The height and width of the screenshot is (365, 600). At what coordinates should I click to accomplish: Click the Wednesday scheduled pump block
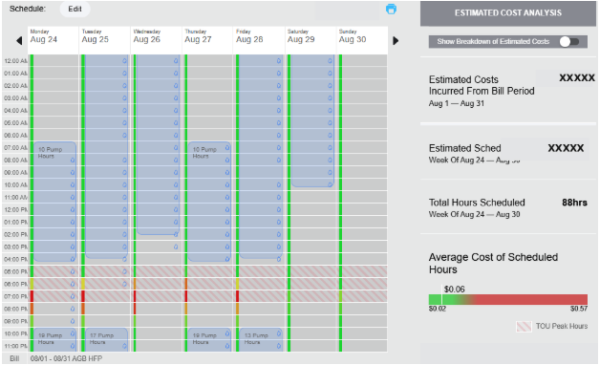coord(158,145)
